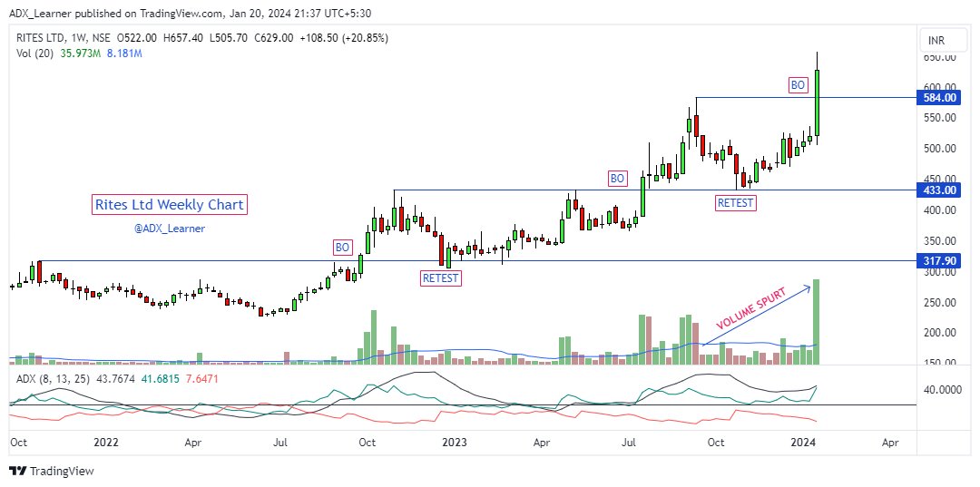Click the RITES LTD, 1W, NSE symbol title
This screenshot has height=487, width=980.
pyautogui.click(x=63, y=38)
